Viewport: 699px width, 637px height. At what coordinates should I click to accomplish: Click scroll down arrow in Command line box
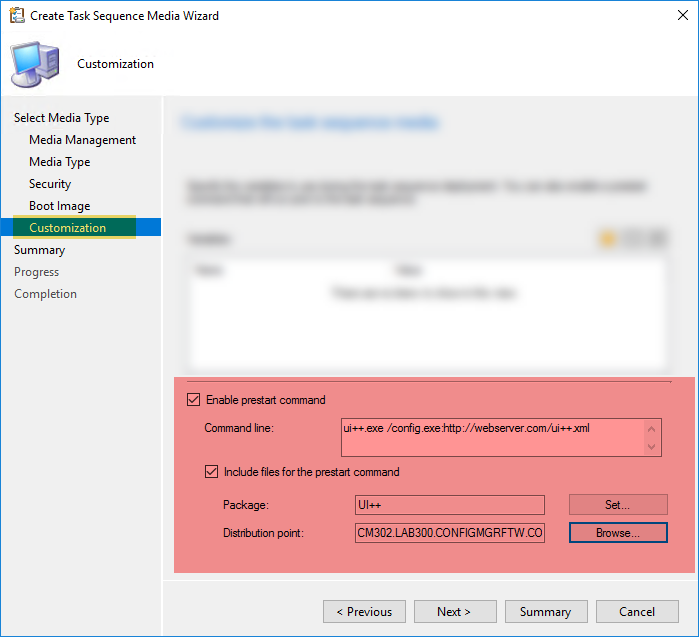[x=651, y=447]
